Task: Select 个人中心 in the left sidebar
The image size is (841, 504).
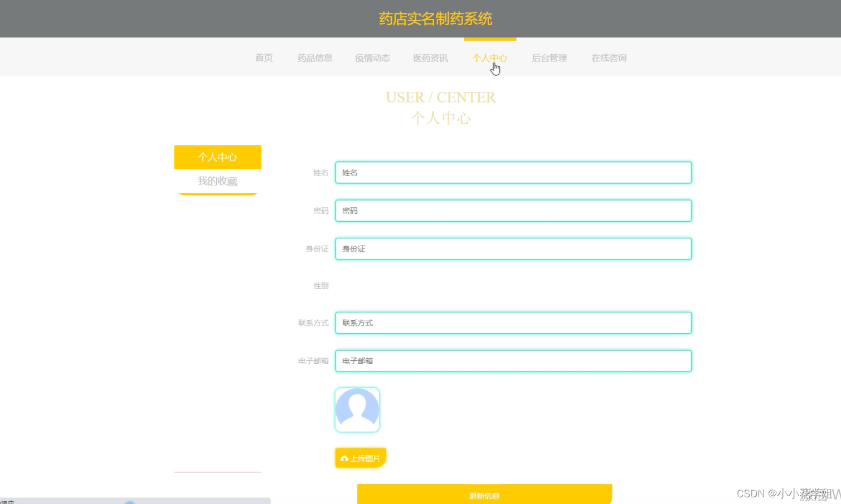Action: click(217, 157)
